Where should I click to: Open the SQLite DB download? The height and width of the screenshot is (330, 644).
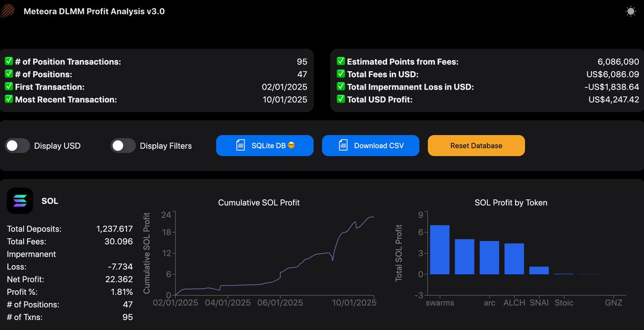(265, 145)
